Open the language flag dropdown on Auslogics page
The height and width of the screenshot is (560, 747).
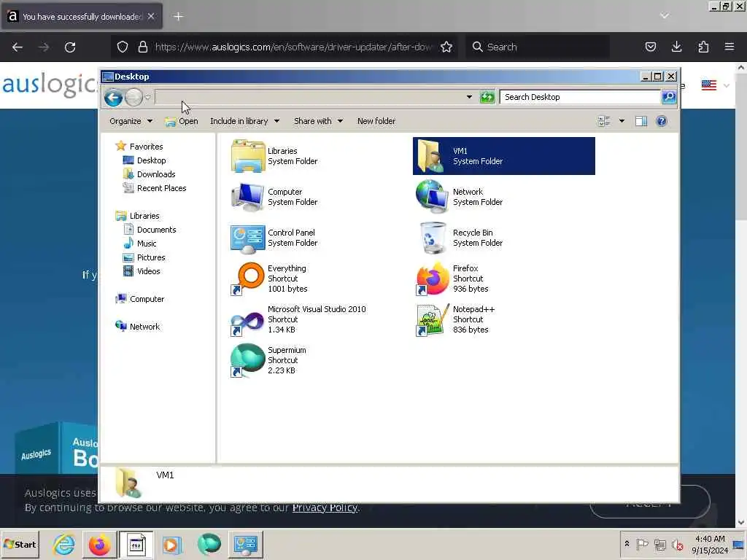click(716, 86)
